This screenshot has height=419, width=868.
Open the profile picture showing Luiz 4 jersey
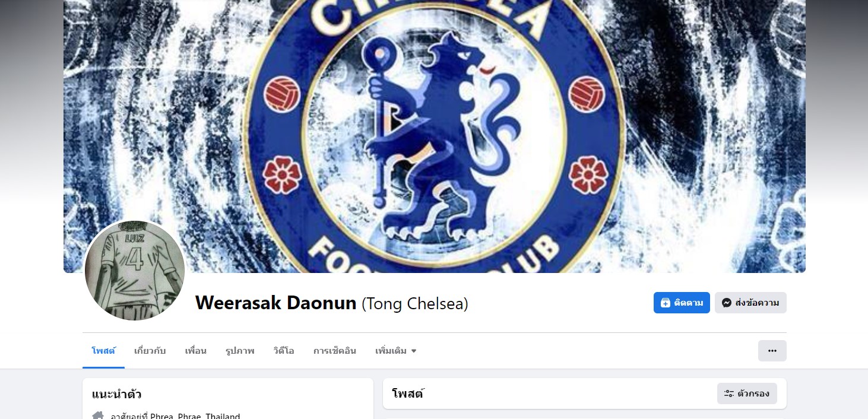(135, 270)
